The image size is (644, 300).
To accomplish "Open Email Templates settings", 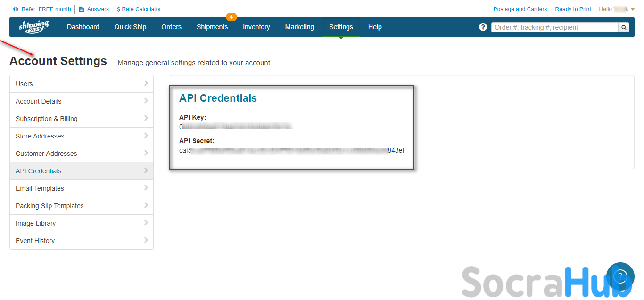I will pos(40,188).
